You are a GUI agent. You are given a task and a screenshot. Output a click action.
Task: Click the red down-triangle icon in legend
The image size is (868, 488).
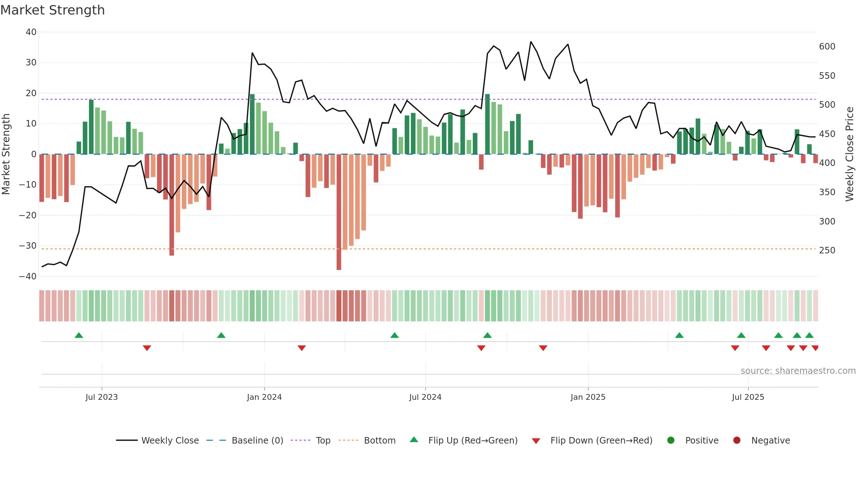pos(536,441)
